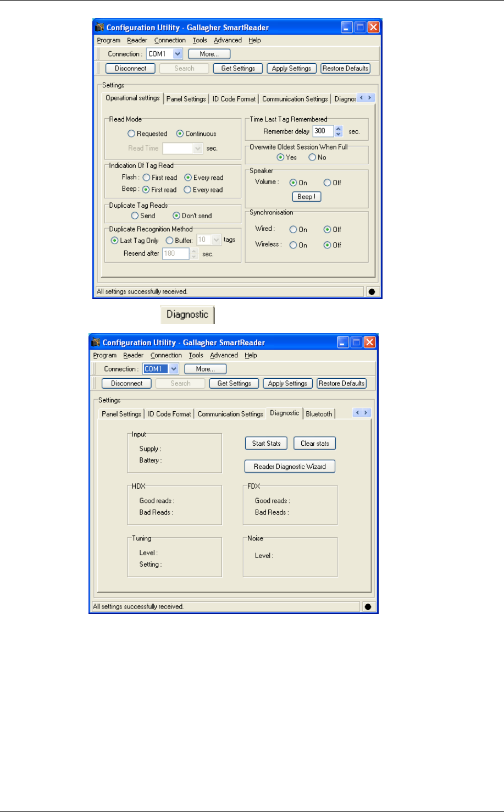Click the Clear stats button

315,444
